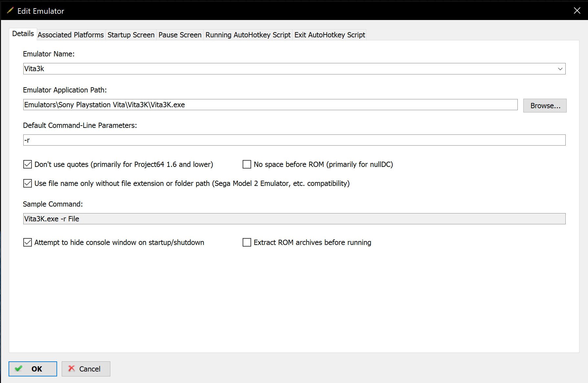Click the Emulator Application Path label
The height and width of the screenshot is (383, 588).
click(x=65, y=90)
